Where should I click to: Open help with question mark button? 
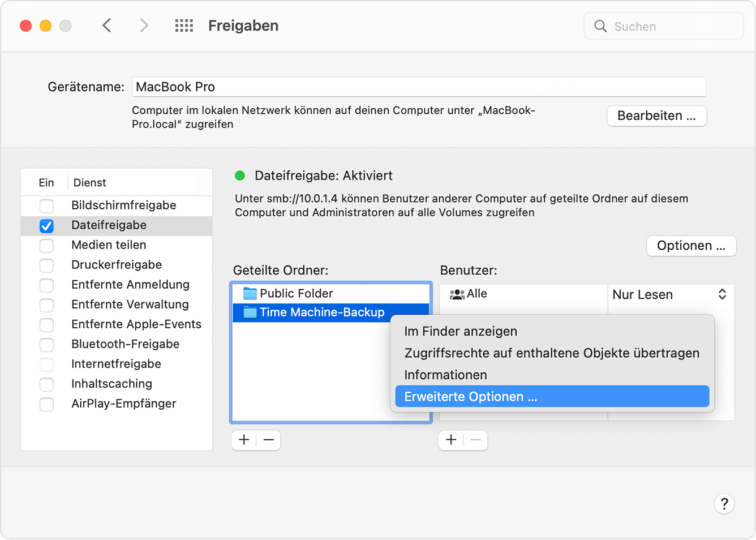724,503
